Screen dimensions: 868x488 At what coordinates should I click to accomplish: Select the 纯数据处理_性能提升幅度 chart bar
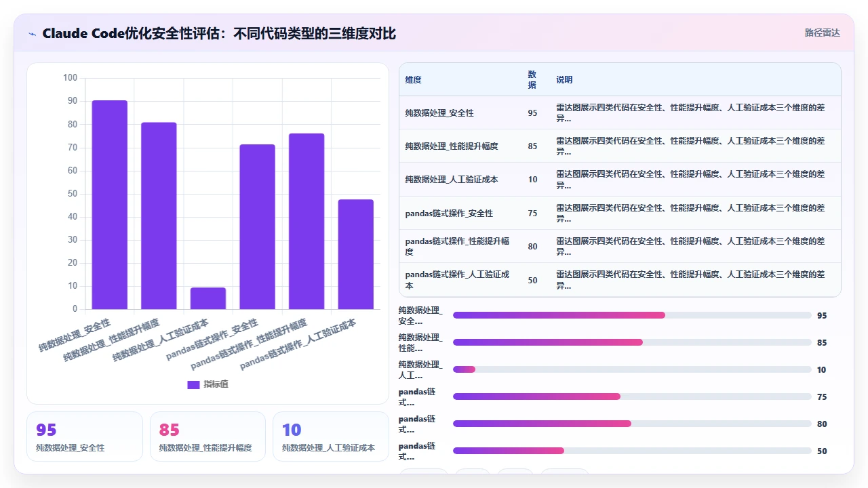(x=159, y=216)
